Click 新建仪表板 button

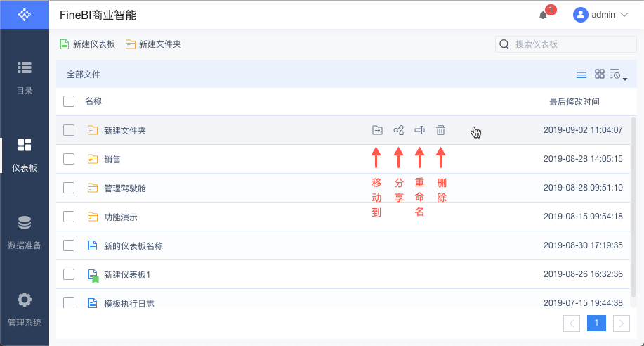tap(88, 44)
